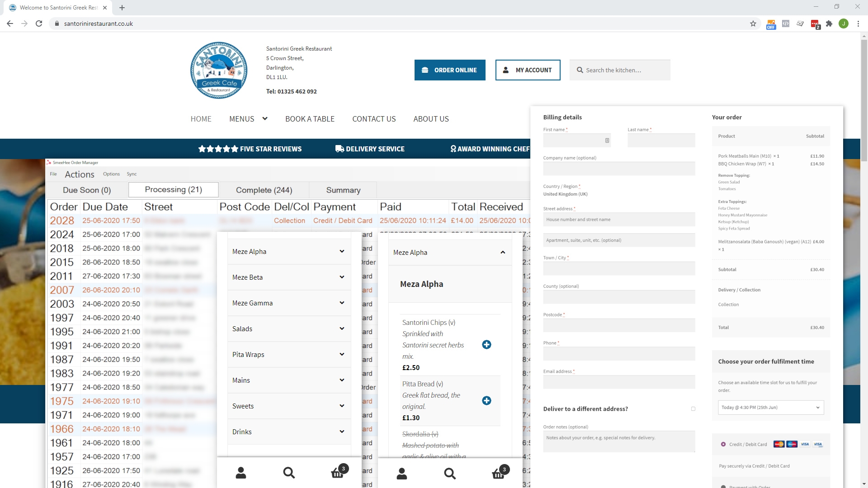Expand the Meze Beta category
The width and height of the screenshot is (868, 488).
(x=289, y=277)
